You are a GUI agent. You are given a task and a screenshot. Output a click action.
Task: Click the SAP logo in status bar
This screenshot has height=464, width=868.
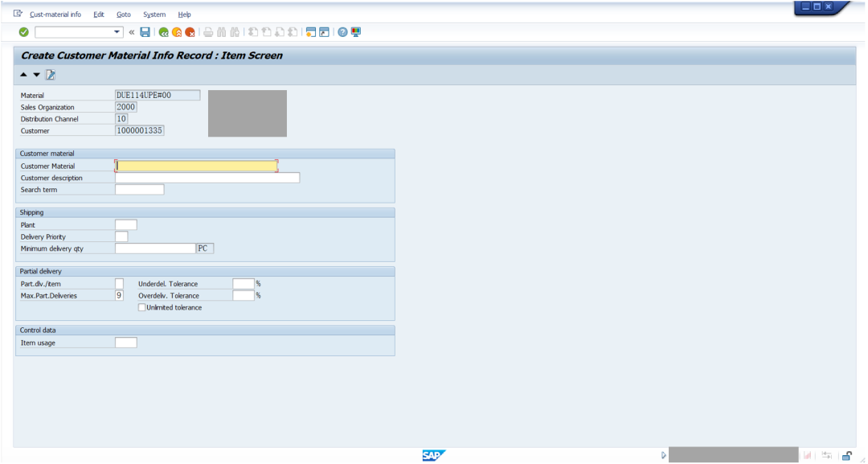(434, 455)
